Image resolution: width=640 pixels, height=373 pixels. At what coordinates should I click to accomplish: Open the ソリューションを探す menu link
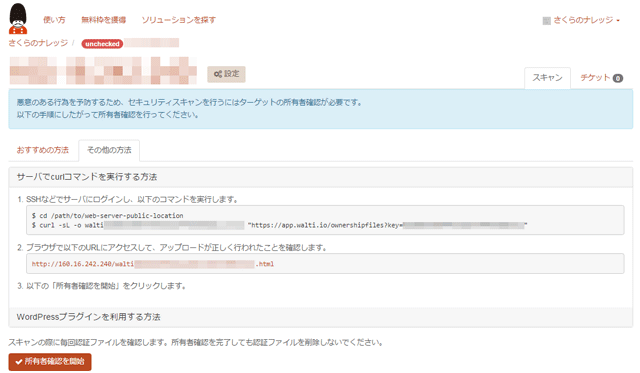tap(179, 20)
